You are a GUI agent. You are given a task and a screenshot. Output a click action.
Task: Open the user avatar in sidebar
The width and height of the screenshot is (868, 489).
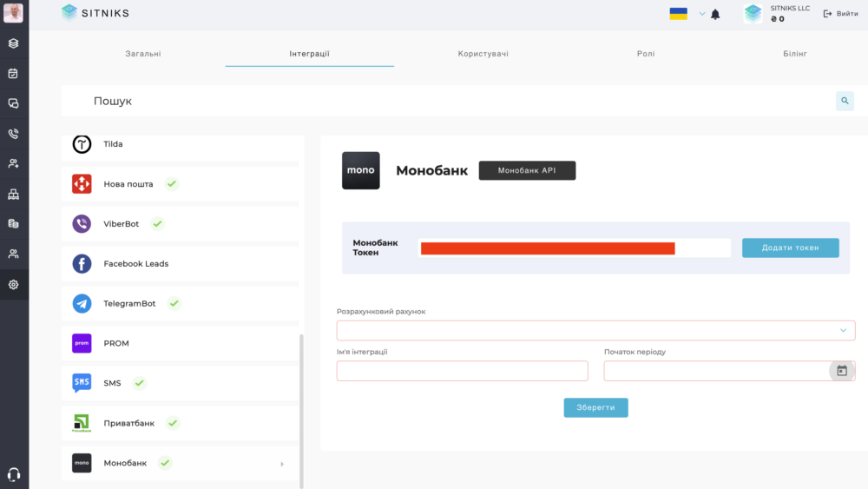coord(13,13)
